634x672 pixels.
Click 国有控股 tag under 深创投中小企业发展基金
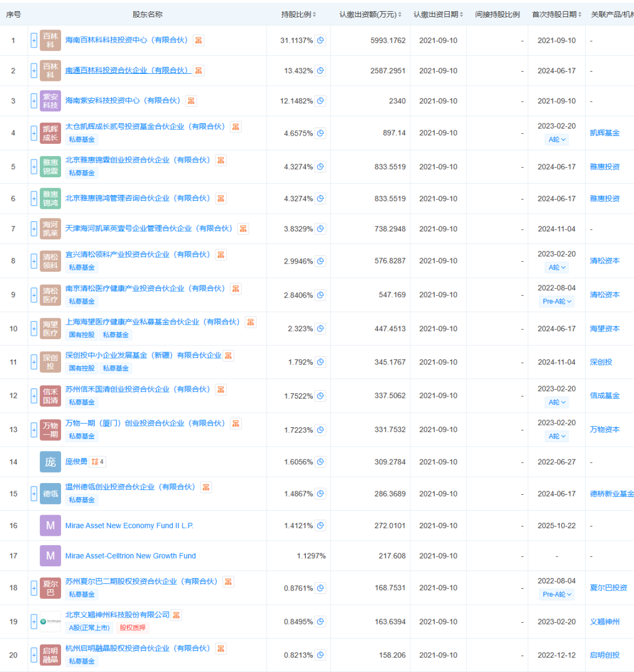[82, 368]
